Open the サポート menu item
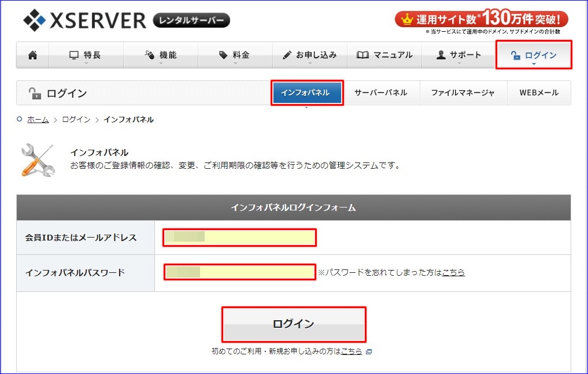This screenshot has height=374, width=588. [x=459, y=55]
